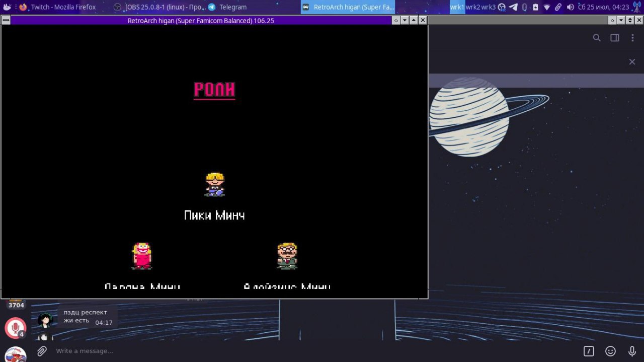Shade the RetroArch window with the up-arrow button

pos(396,20)
